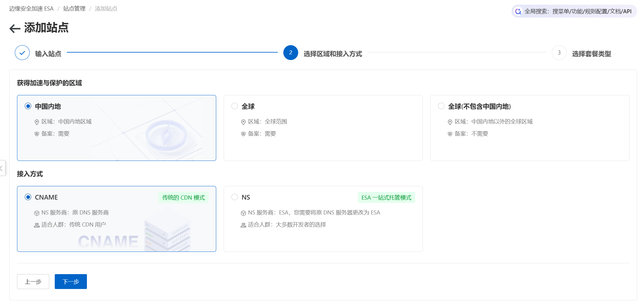
Task: Select the 全球(不包含中国内地) radio button
Action: tap(441, 106)
